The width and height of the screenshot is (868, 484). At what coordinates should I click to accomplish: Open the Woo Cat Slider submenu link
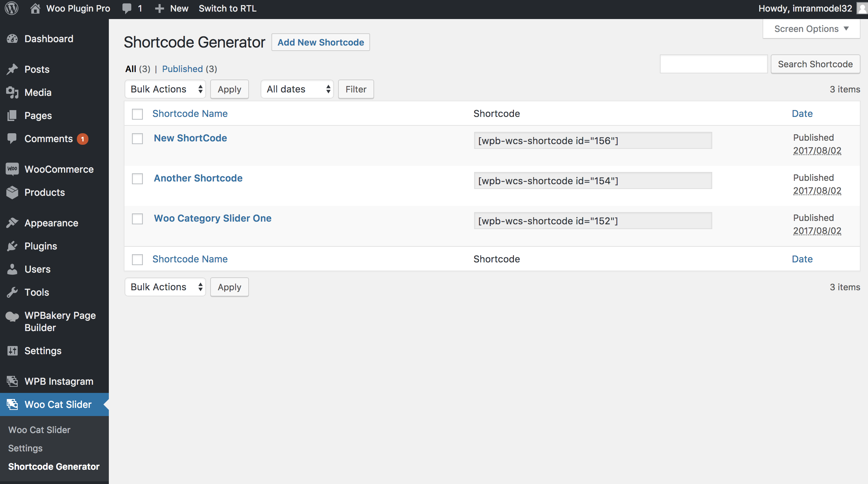tap(39, 430)
